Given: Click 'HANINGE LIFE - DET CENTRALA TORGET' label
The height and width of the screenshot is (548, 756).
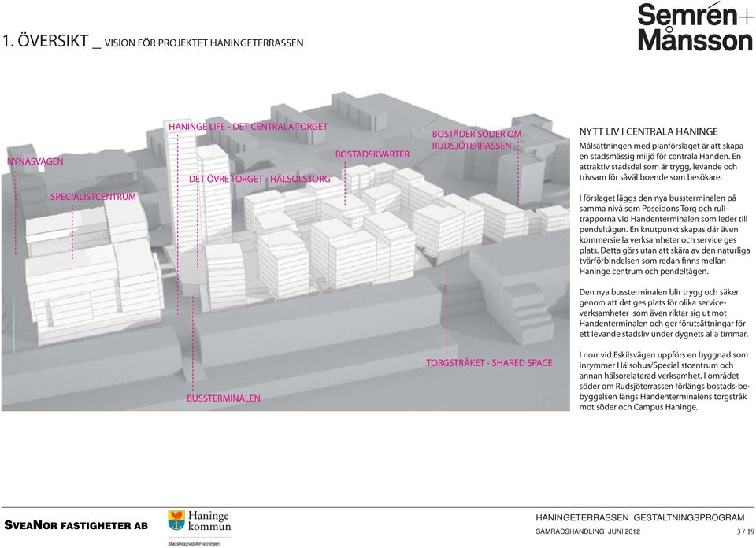Looking at the screenshot, I should point(248,127).
